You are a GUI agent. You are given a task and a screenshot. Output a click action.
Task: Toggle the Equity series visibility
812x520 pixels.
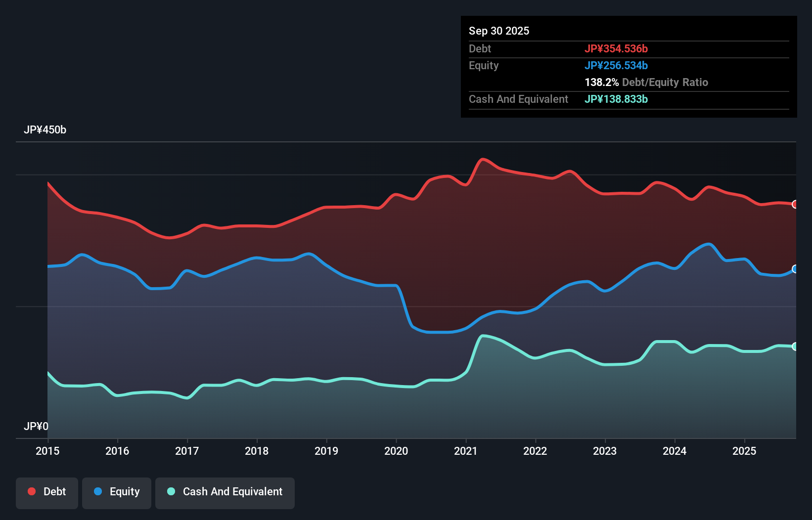pos(116,492)
